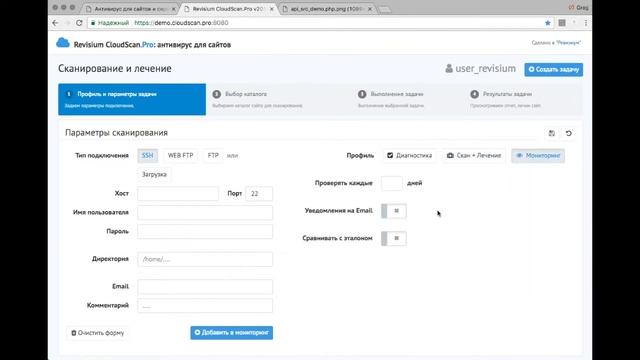Select the Загрузка upload option
The image size is (640, 360).
(x=154, y=174)
